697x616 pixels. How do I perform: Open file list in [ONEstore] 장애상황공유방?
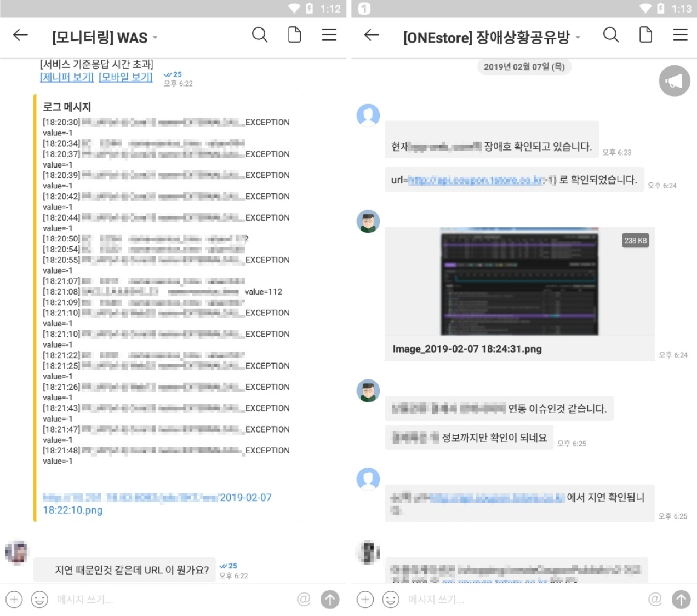(x=645, y=35)
